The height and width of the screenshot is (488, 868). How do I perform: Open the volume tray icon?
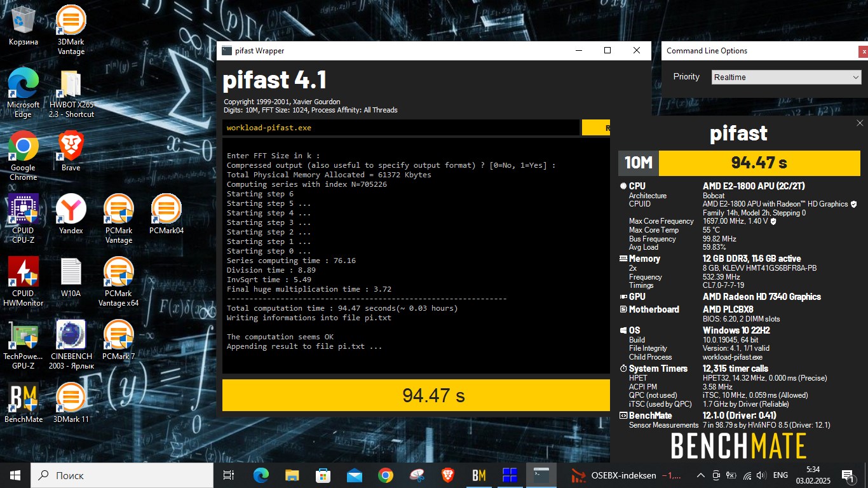coord(761,475)
